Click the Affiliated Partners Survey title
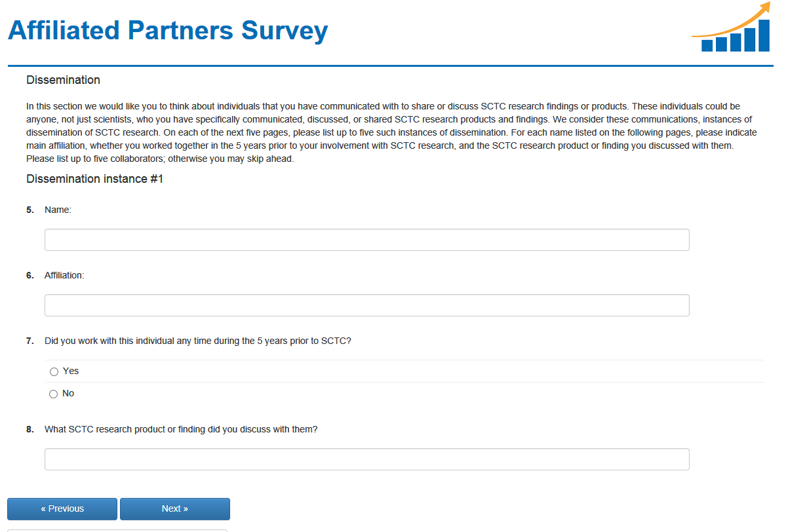809x532 pixels. pyautogui.click(x=168, y=31)
